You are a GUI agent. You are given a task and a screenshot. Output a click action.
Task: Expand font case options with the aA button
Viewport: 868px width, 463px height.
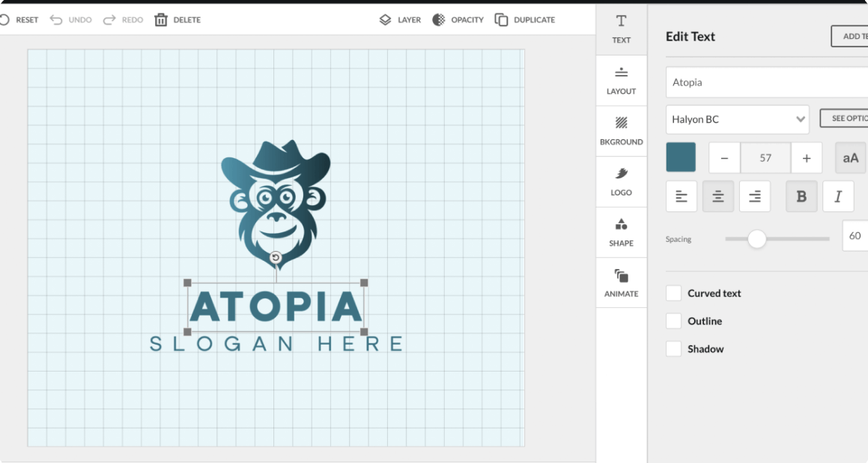(x=850, y=157)
